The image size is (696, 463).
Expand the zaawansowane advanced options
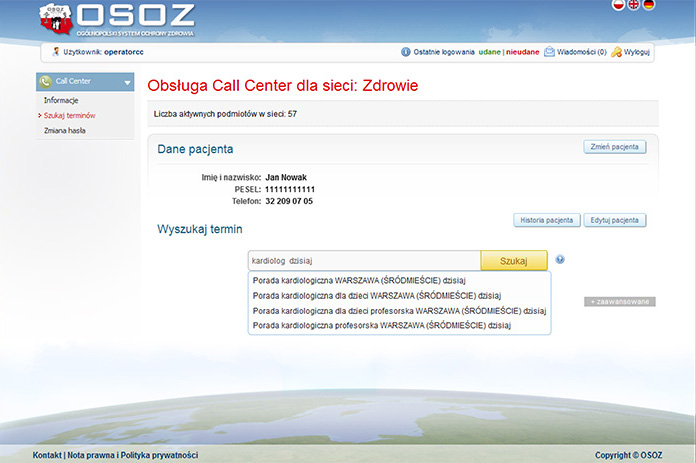pyautogui.click(x=620, y=302)
